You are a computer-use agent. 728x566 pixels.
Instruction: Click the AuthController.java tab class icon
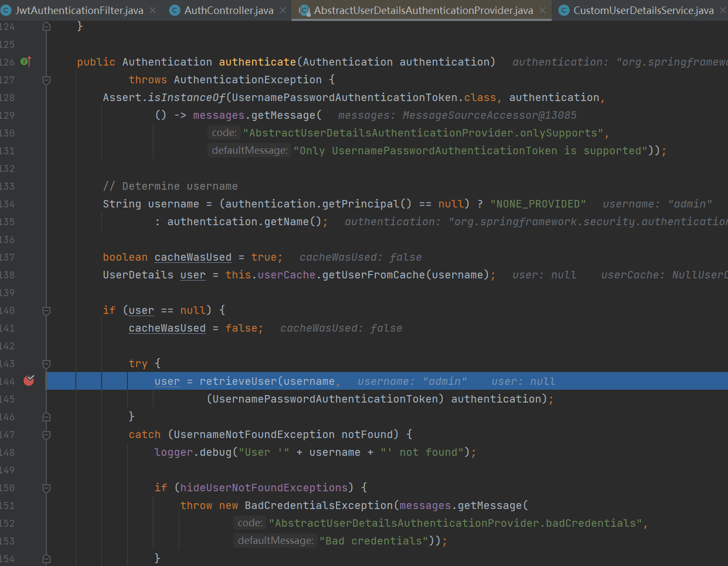point(175,10)
